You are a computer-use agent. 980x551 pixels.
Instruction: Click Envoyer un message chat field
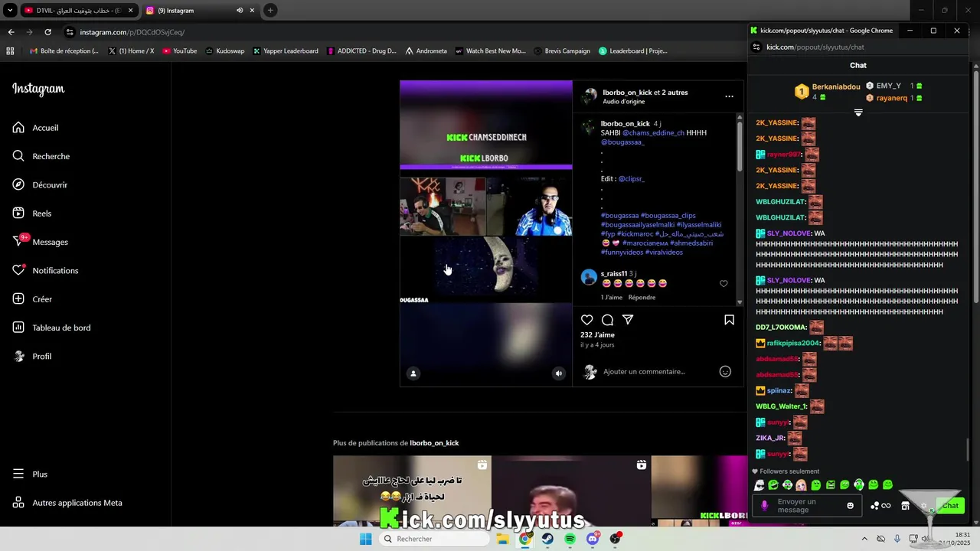[808, 506]
